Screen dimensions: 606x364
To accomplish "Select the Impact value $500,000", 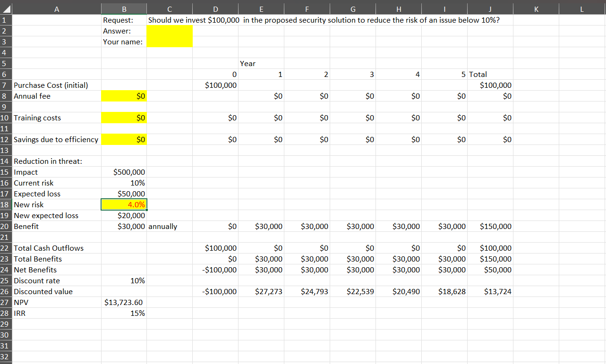I will click(x=124, y=172).
